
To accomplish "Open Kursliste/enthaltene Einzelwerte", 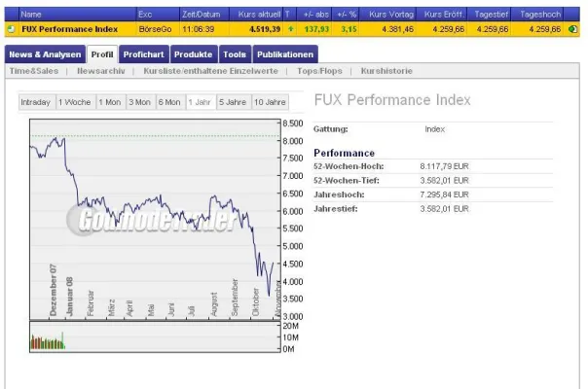I will click(x=210, y=72).
